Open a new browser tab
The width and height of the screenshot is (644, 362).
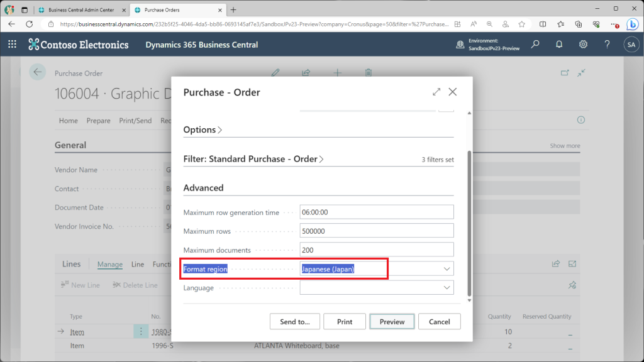[233, 10]
